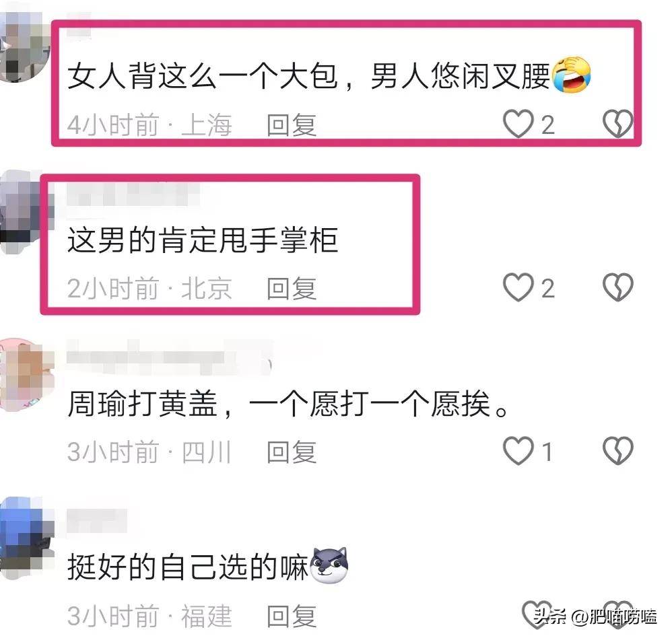Reply to the Fujian comment via 回复
Screen dimensions: 672x640
pyautogui.click(x=292, y=616)
